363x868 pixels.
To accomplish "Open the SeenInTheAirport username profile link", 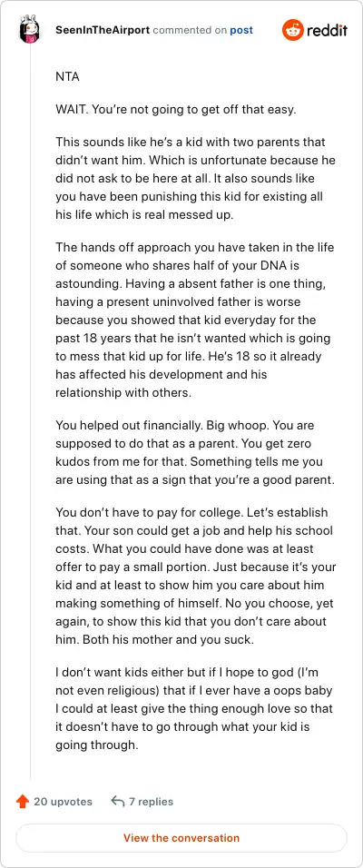I will point(103,30).
